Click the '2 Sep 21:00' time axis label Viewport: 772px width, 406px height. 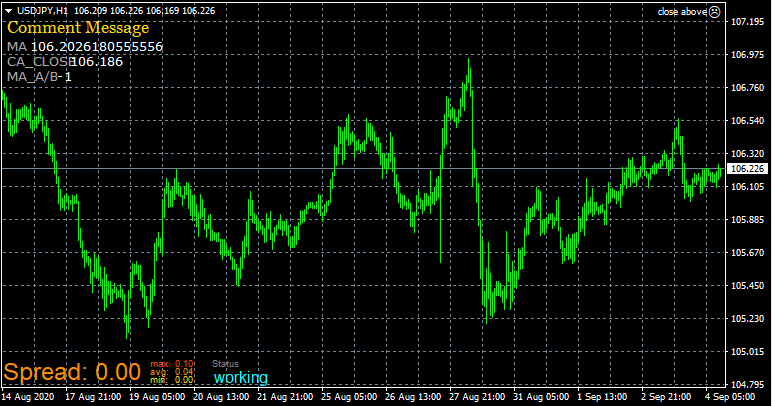click(666, 397)
